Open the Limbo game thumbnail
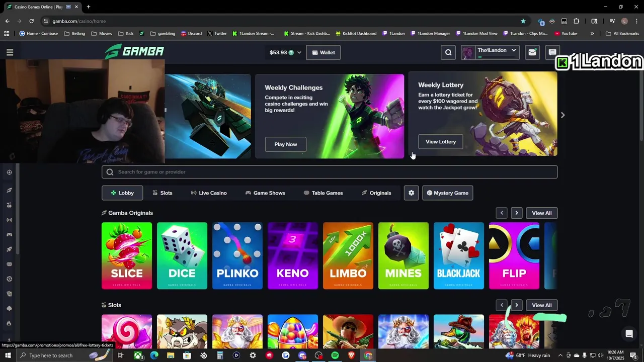 coord(348,256)
